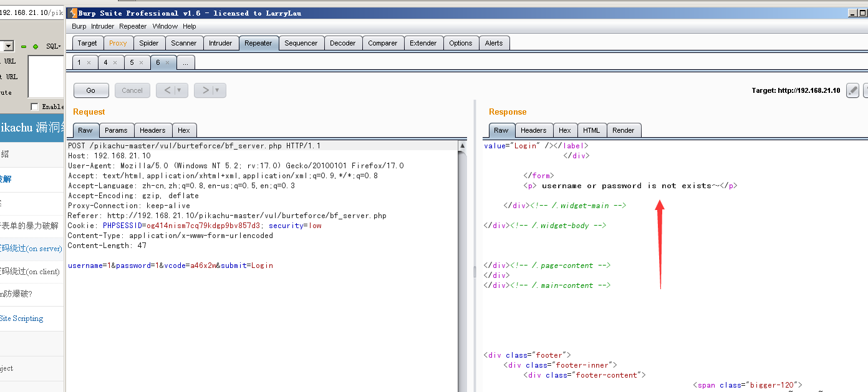Select the Request Hex tab

click(184, 130)
